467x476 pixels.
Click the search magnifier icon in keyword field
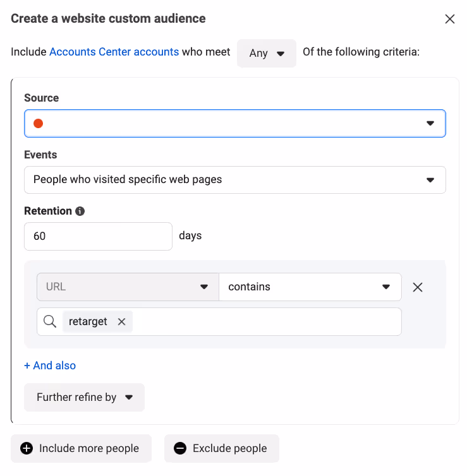click(x=50, y=321)
